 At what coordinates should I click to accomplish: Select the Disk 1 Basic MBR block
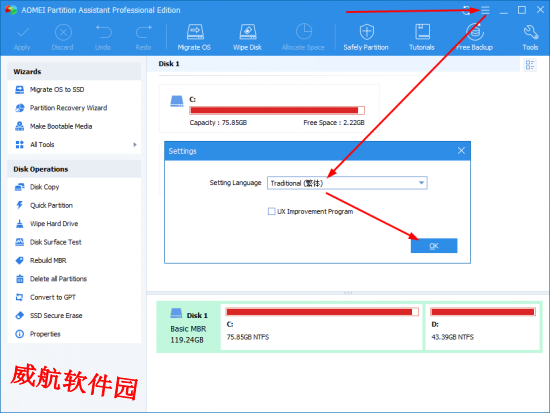click(x=189, y=327)
